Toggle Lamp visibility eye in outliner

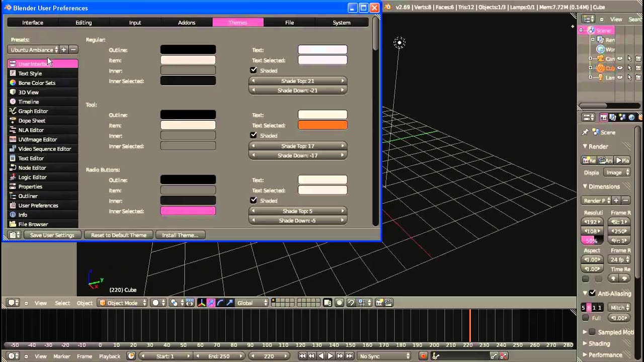click(620, 77)
